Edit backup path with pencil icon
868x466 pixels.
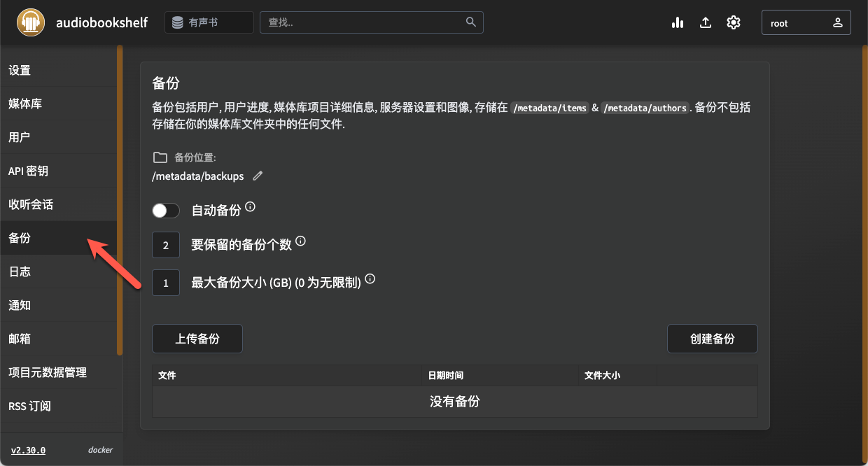coord(258,176)
